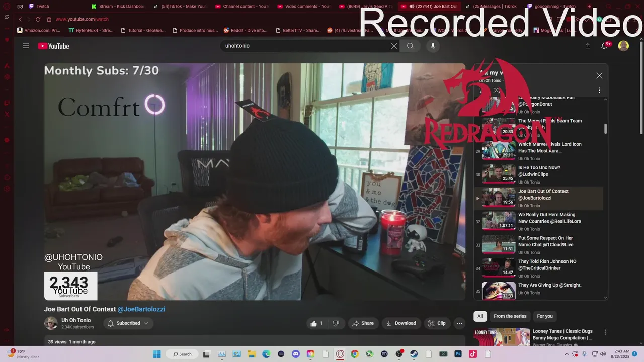The height and width of the screenshot is (362, 644).
Task: Open the YouTube upload create icon
Action: click(588, 46)
